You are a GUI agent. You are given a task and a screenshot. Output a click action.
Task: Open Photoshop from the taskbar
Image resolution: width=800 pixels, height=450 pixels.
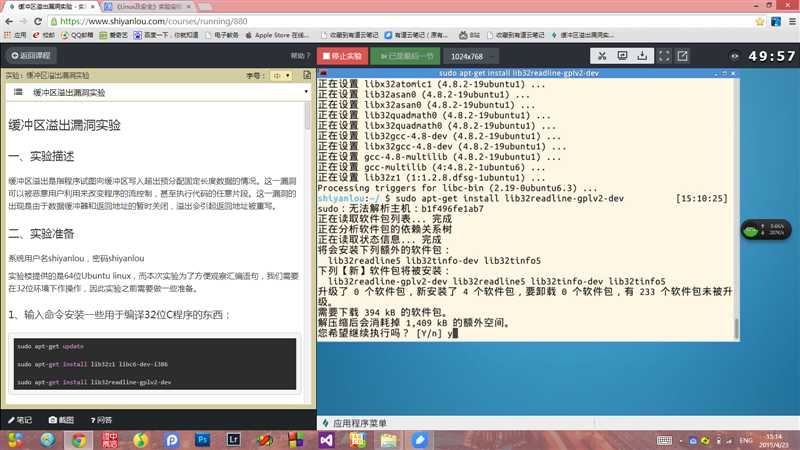(x=203, y=440)
